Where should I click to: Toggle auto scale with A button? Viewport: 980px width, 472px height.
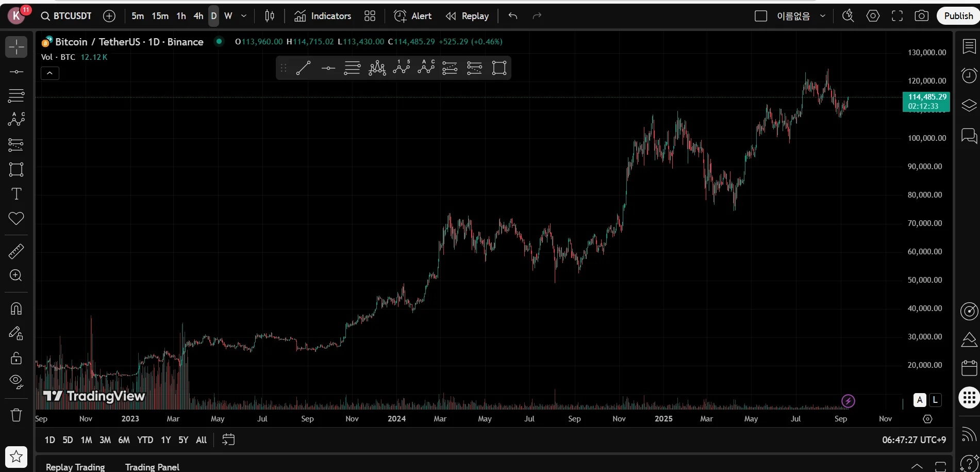(920, 400)
